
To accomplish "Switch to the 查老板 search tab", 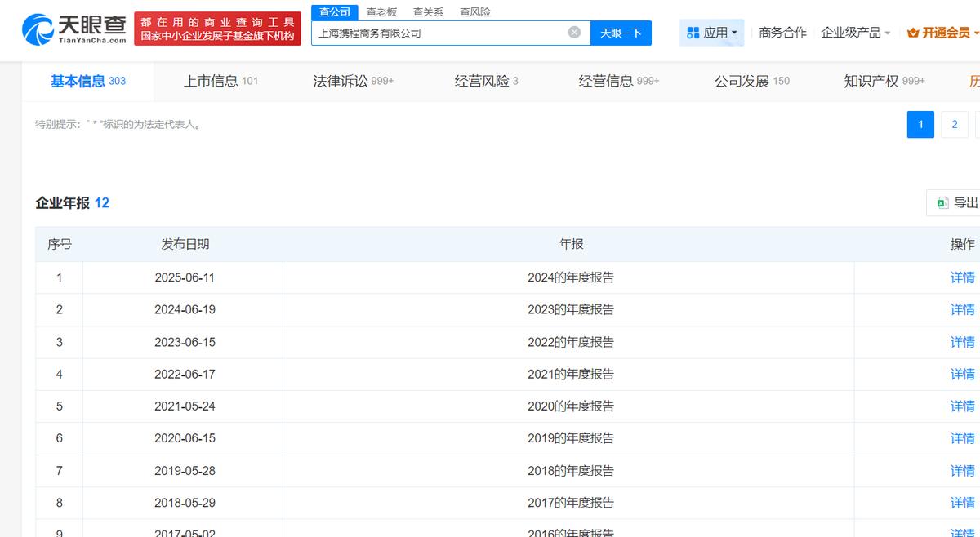I will click(380, 11).
